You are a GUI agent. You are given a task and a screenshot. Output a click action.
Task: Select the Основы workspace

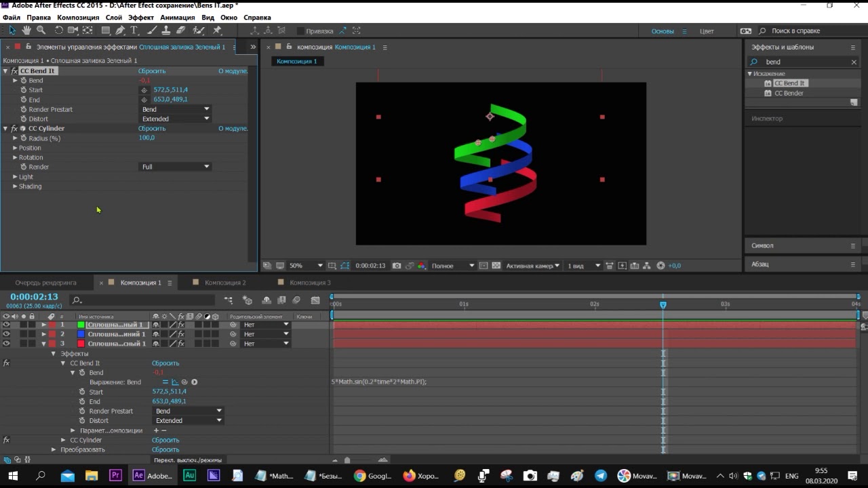663,31
